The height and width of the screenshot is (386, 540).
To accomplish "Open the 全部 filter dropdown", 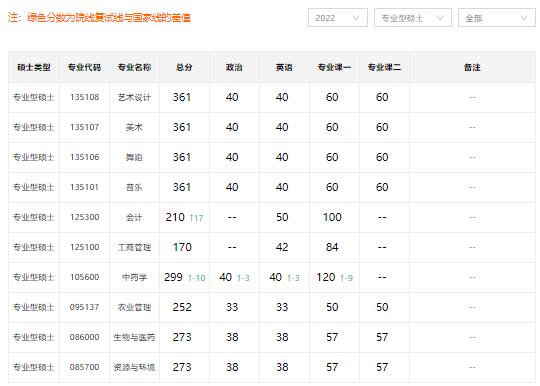I will (497, 18).
